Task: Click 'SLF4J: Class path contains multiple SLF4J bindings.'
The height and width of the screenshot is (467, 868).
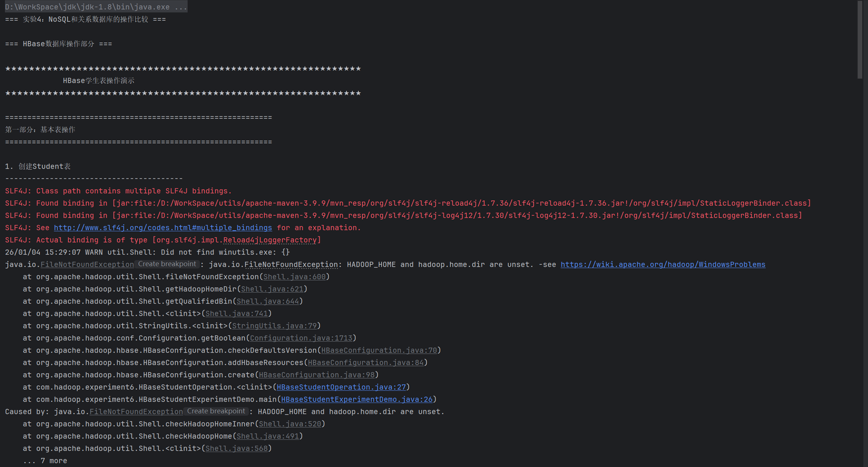Action: tap(118, 191)
